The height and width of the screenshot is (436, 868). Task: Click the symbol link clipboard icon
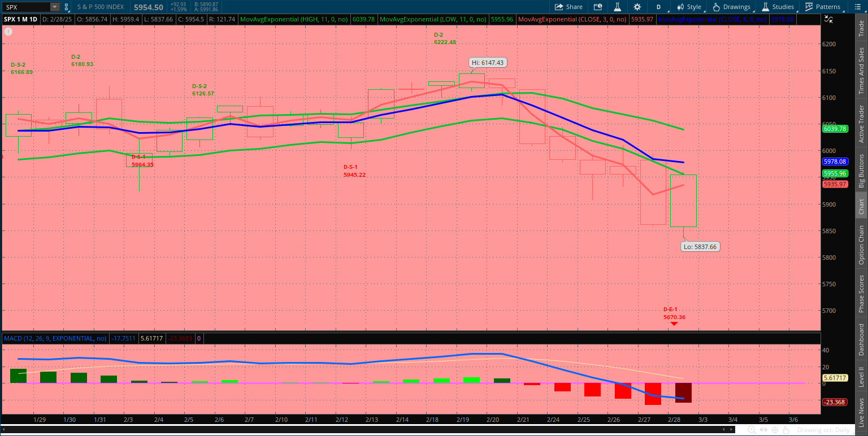click(x=66, y=7)
